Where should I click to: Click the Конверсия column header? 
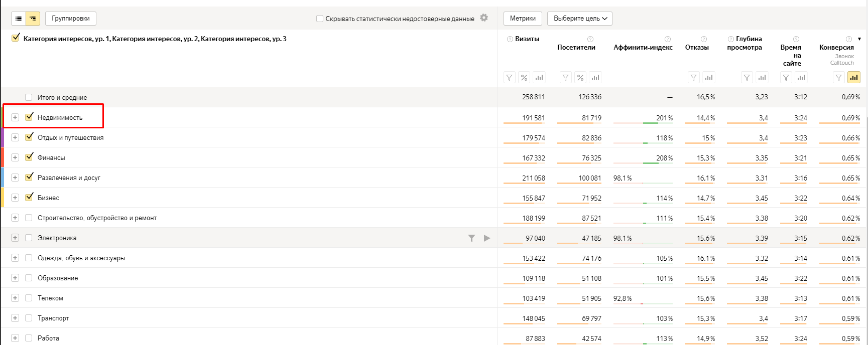pyautogui.click(x=836, y=48)
